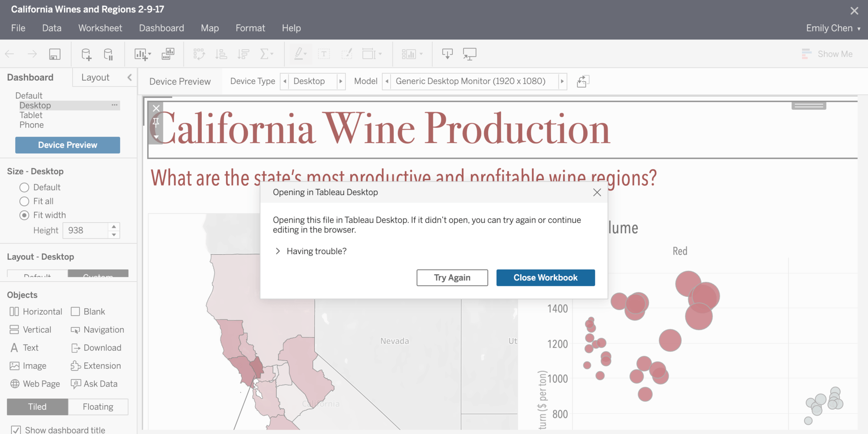This screenshot has height=434, width=868.
Task: Choose Default layout option in Layout - Desktop
Action: (x=37, y=274)
